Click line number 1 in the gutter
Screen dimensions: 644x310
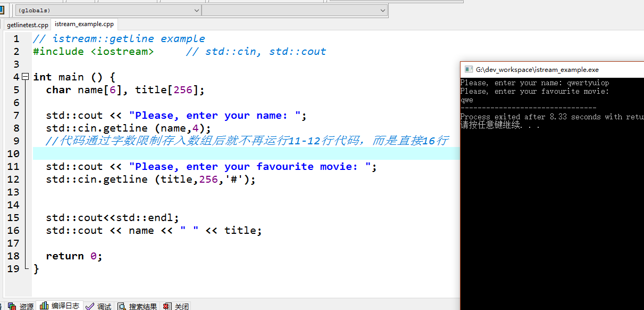coord(16,39)
